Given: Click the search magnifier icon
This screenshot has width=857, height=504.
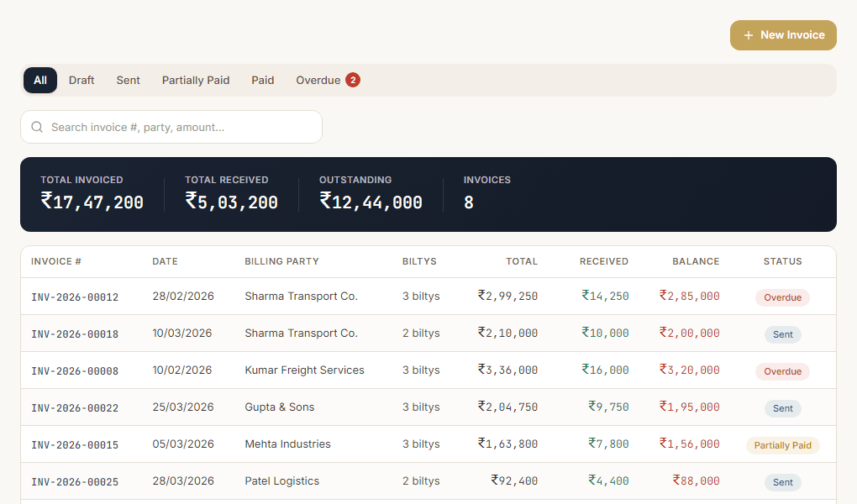Looking at the screenshot, I should tap(37, 127).
